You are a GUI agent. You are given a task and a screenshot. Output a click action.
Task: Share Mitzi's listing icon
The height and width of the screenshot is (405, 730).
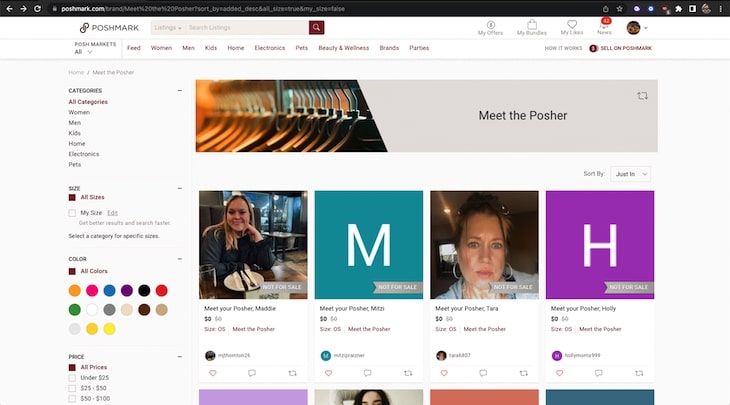coord(408,373)
